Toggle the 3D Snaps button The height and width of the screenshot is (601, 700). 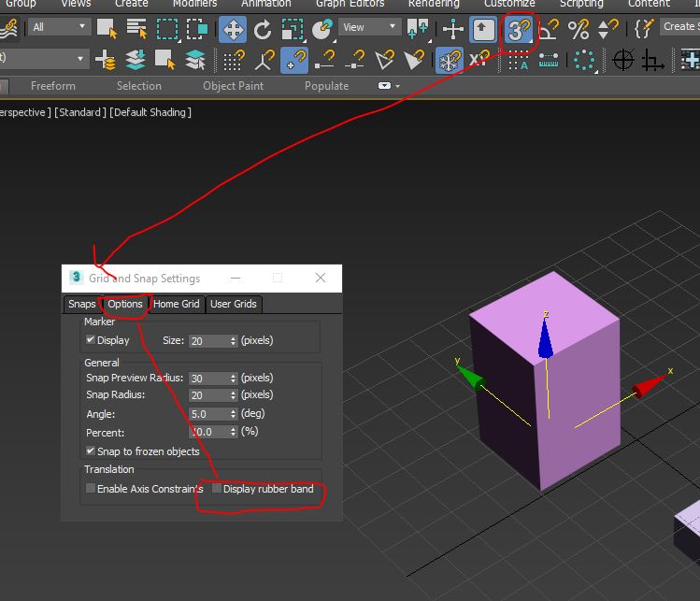518,30
